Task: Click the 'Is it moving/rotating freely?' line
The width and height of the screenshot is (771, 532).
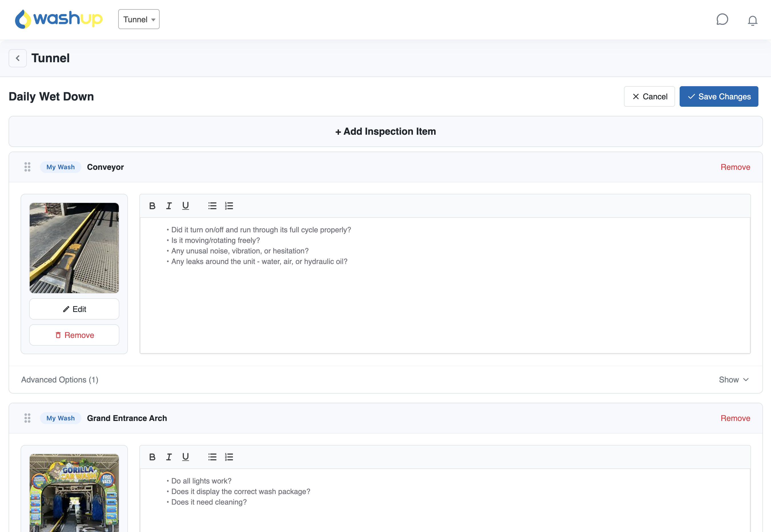Action: [215, 240]
